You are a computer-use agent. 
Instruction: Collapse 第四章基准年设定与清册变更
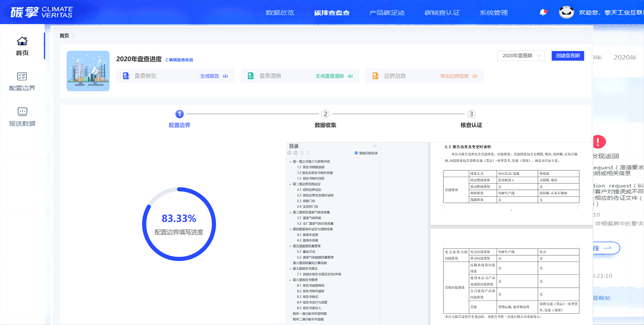[290, 229]
